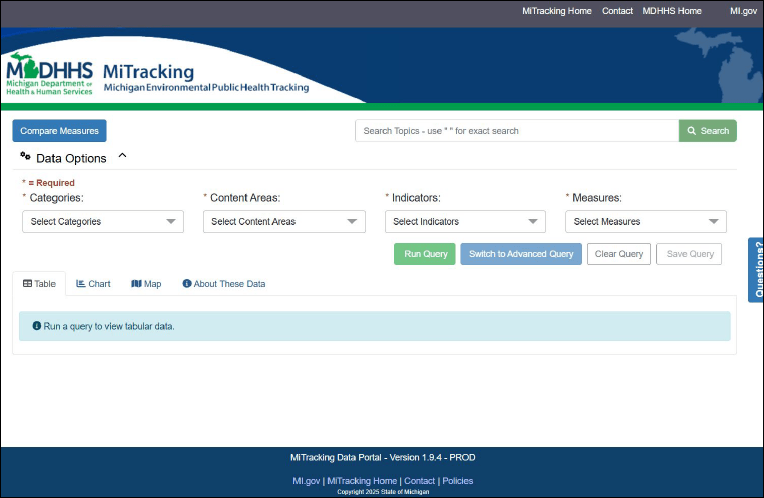Open the Select Content Areas dropdown

click(284, 221)
